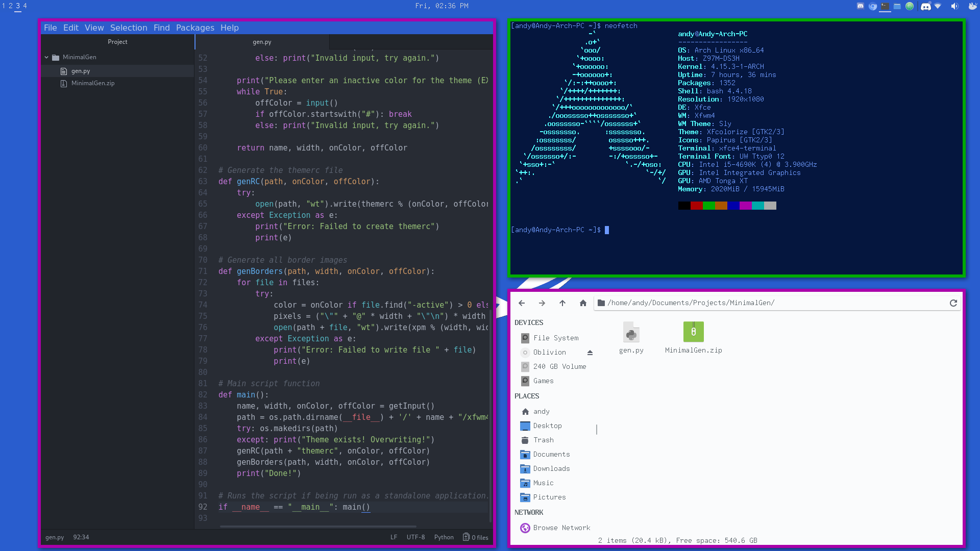Switch to workspace 4
Viewport: 980px width, 551px height.
[25, 6]
